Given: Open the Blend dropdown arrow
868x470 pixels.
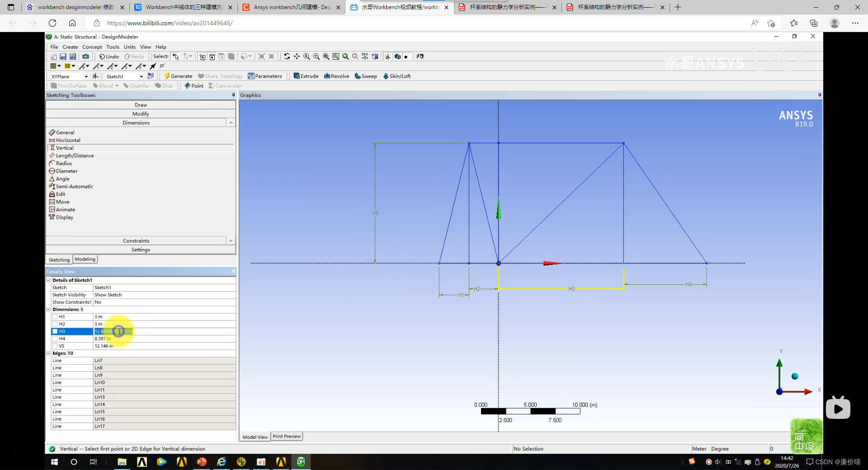Looking at the screenshot, I should (x=117, y=86).
